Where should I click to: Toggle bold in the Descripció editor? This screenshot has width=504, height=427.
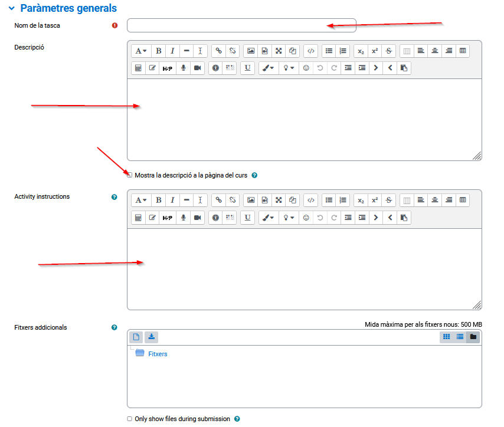pos(158,51)
